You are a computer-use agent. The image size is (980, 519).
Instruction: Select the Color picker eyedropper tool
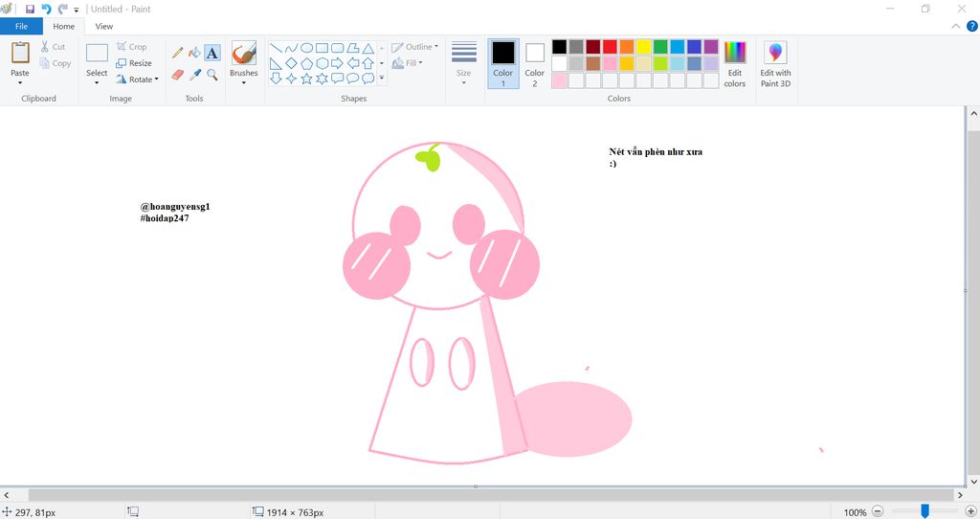195,75
